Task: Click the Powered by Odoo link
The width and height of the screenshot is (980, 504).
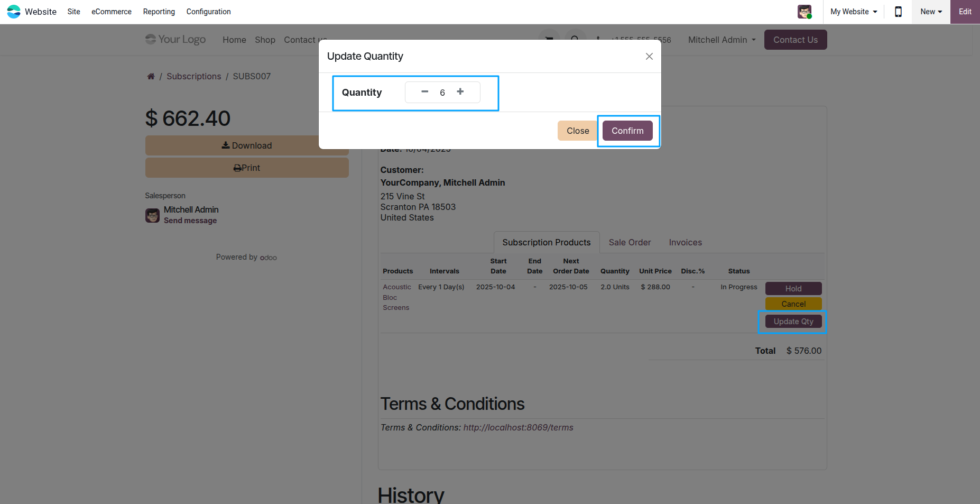Action: click(246, 257)
